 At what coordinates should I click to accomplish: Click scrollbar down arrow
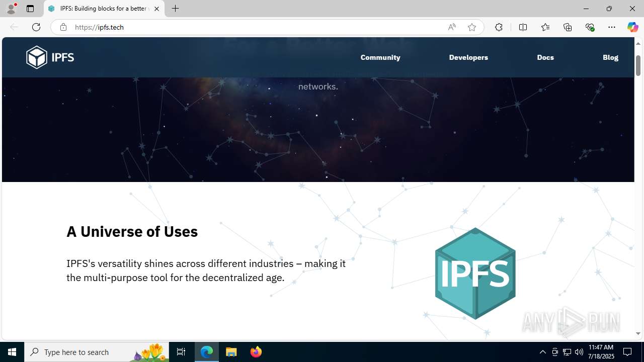coord(638,333)
